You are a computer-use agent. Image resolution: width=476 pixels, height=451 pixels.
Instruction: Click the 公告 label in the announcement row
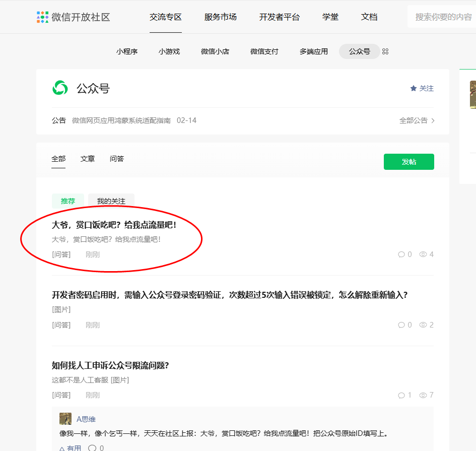[59, 120]
